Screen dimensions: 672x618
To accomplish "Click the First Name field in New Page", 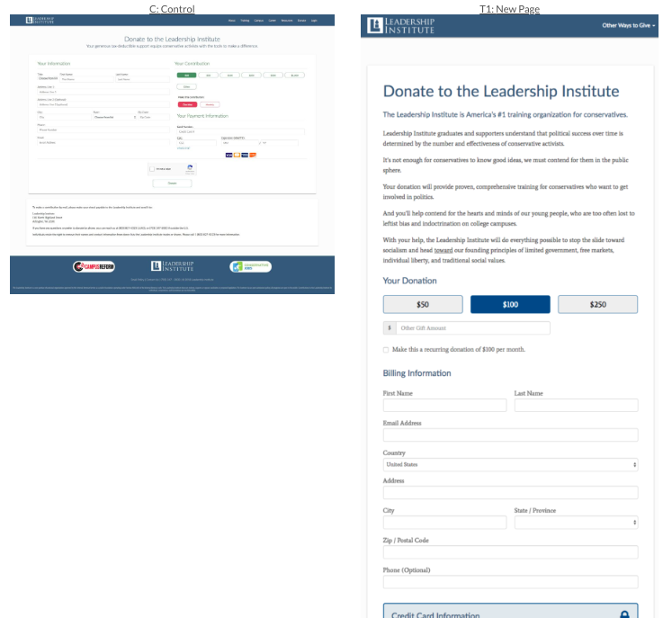I will pos(445,406).
